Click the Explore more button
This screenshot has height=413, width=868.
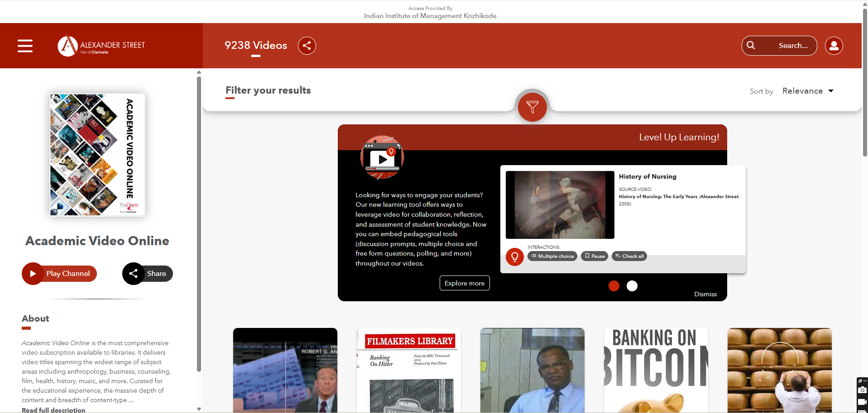[x=464, y=283]
